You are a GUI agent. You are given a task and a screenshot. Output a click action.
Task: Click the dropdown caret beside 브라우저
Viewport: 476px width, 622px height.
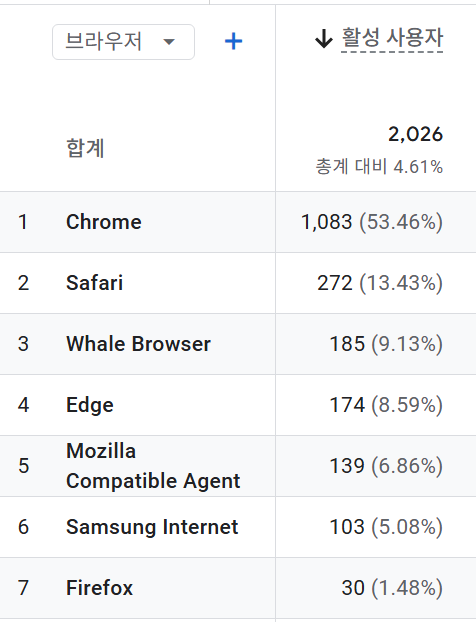tap(169, 42)
